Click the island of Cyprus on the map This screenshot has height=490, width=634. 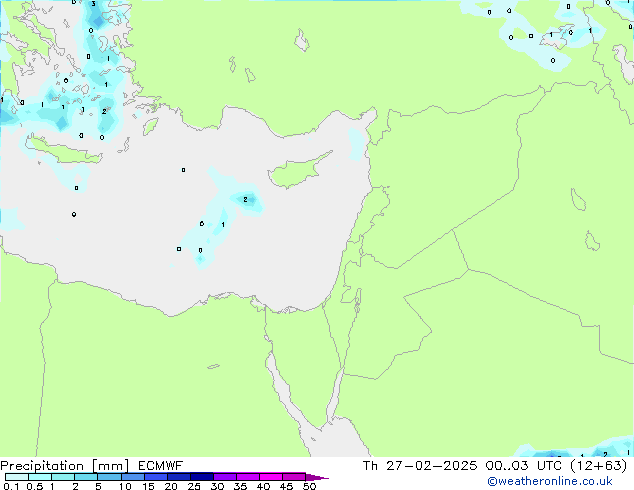[297, 171]
